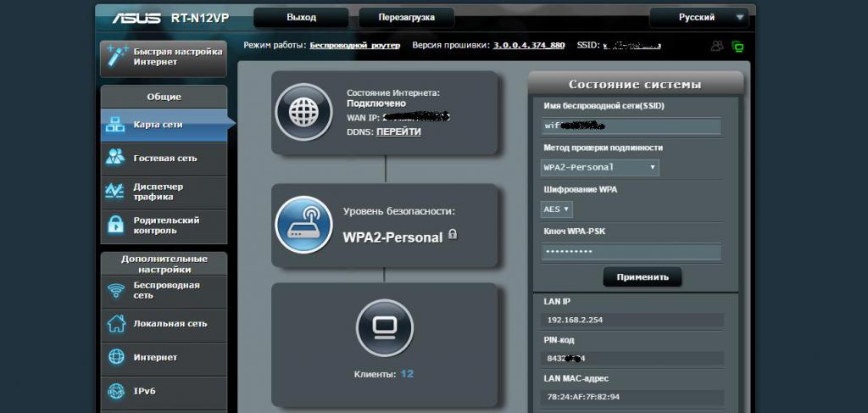Image resolution: width=868 pixels, height=413 pixels.
Task: Click the padlock next to WPA2-Personal
Action: pos(453,233)
